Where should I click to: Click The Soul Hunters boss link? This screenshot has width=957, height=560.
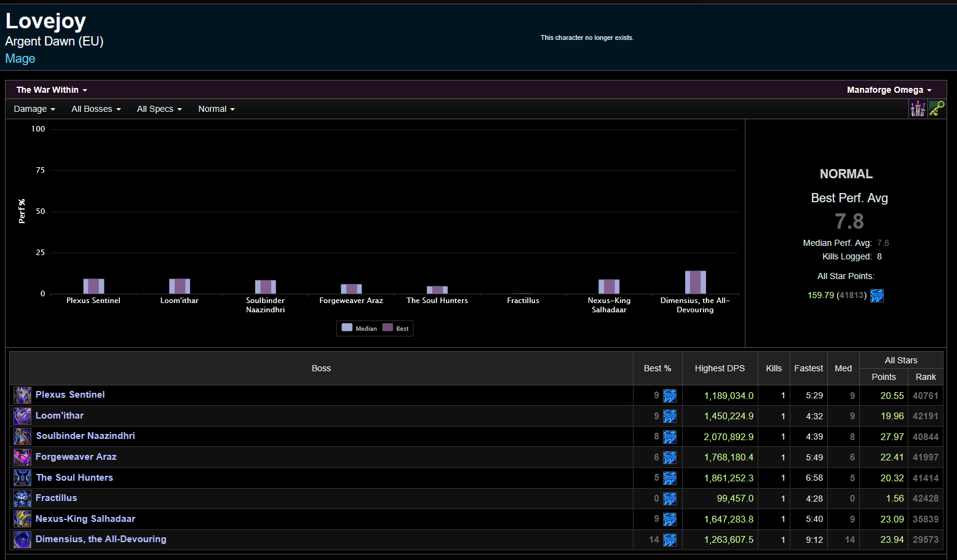(74, 478)
